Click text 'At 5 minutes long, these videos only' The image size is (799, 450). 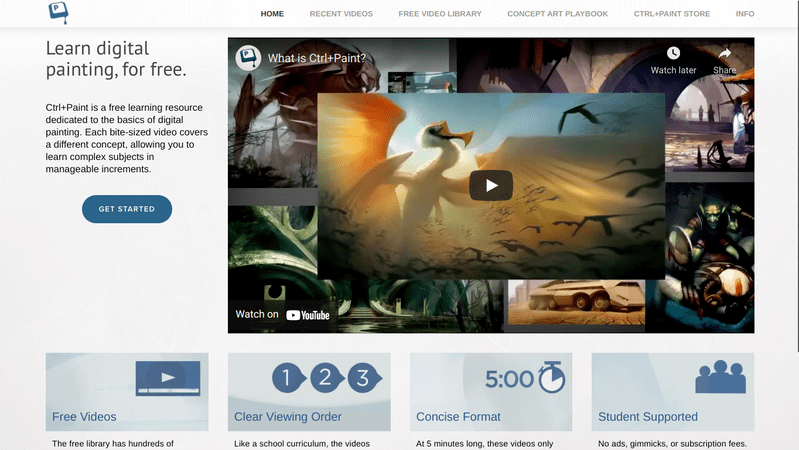(484, 443)
